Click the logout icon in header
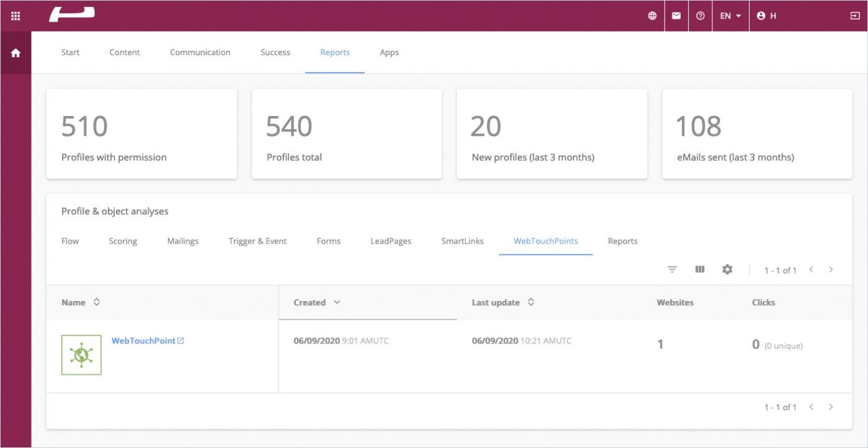868x448 pixels. (855, 16)
